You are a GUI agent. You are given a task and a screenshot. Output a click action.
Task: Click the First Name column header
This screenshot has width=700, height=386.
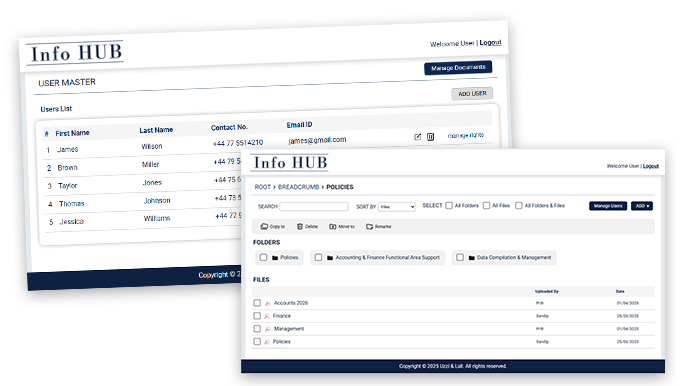pos(72,133)
